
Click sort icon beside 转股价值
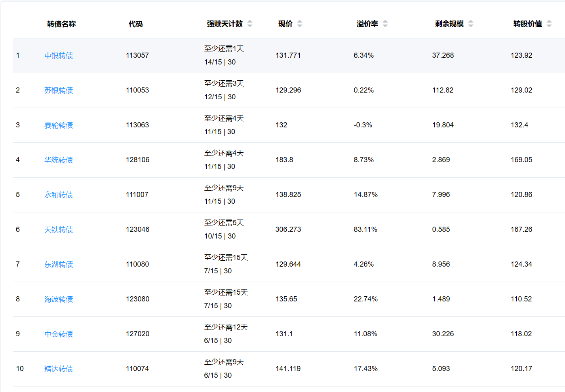pos(549,24)
